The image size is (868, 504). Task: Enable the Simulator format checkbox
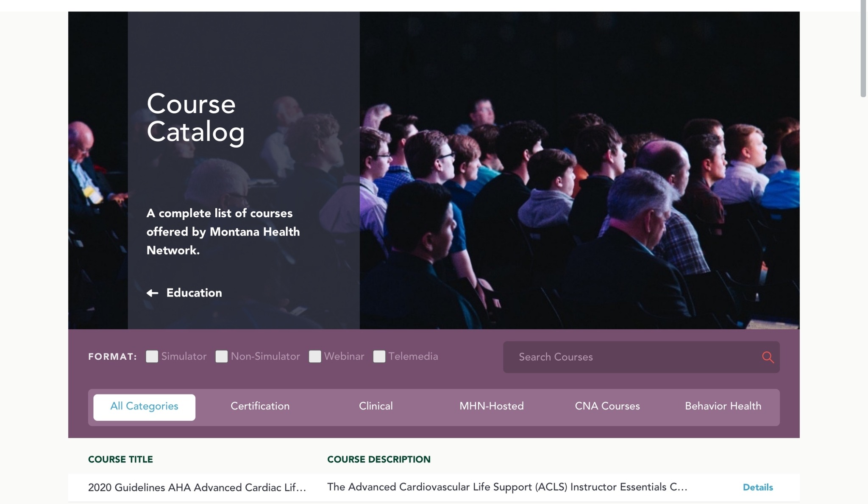point(152,356)
